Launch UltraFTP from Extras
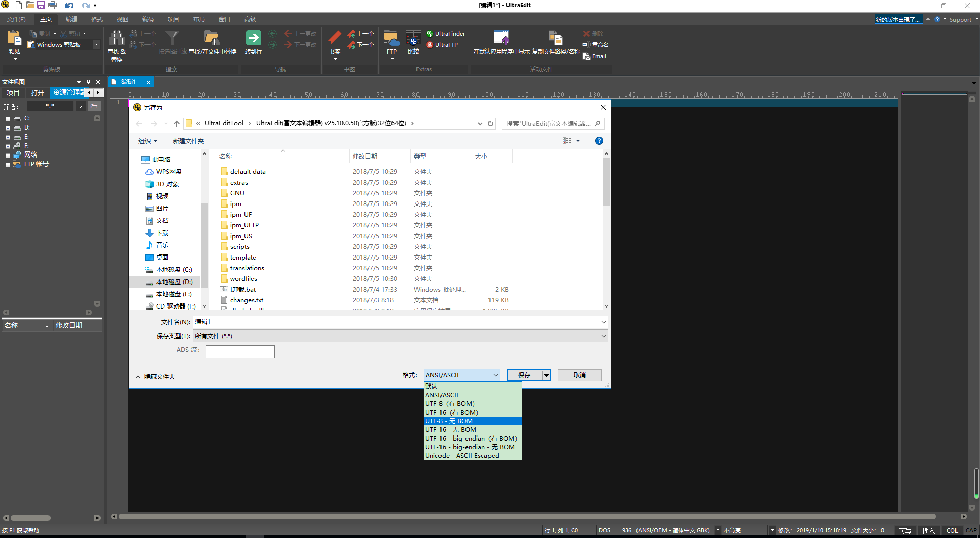 click(x=442, y=45)
